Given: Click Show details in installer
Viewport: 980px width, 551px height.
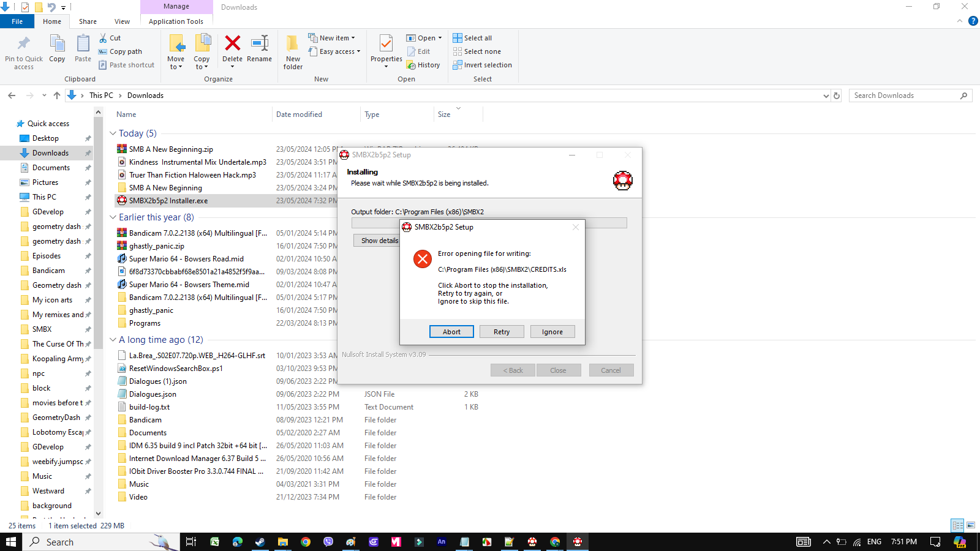Looking at the screenshot, I should click(x=377, y=241).
